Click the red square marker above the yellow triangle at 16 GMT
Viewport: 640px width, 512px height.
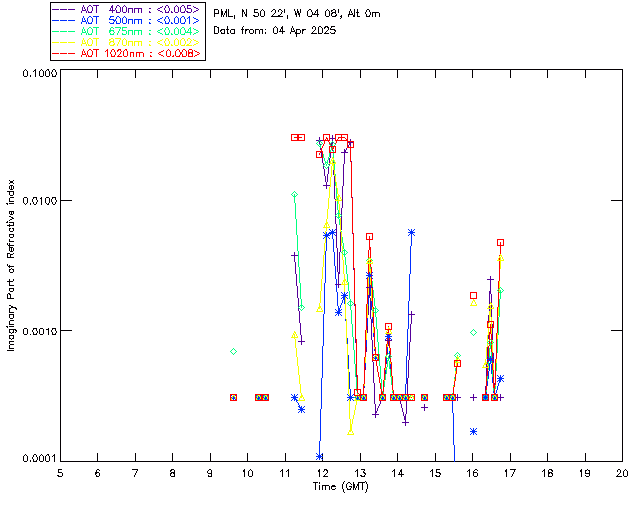click(473, 295)
